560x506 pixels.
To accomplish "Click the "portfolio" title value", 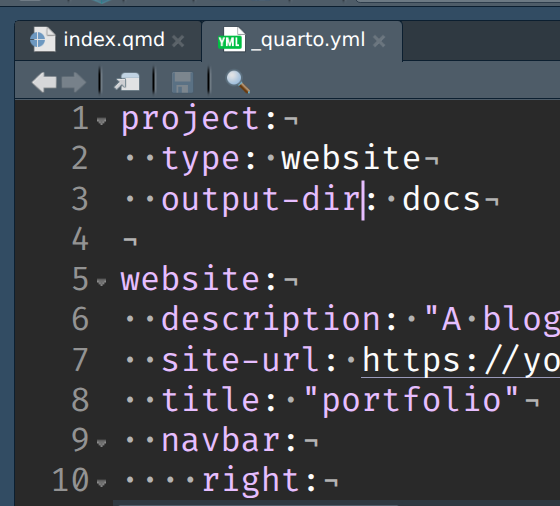I will [411, 400].
